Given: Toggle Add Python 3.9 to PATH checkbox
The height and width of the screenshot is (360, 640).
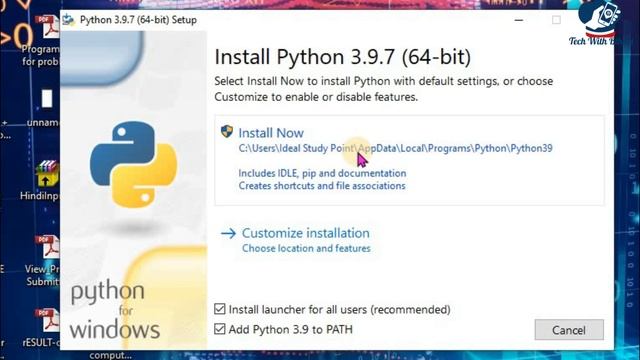Looking at the screenshot, I should [x=220, y=329].
